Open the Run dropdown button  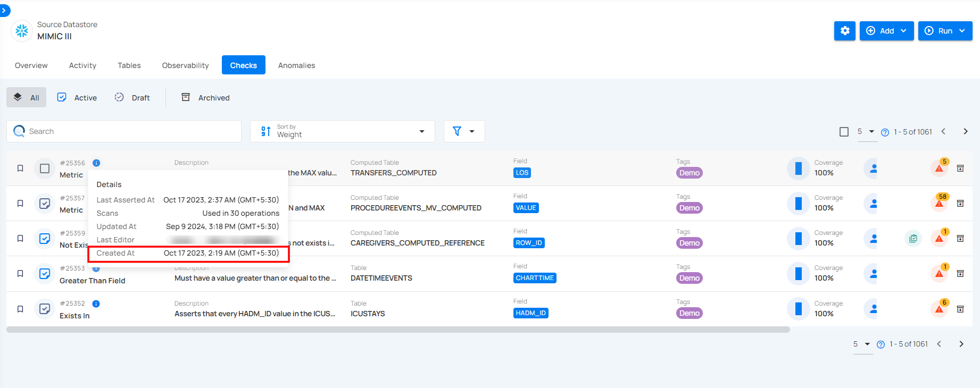pyautogui.click(x=945, y=31)
